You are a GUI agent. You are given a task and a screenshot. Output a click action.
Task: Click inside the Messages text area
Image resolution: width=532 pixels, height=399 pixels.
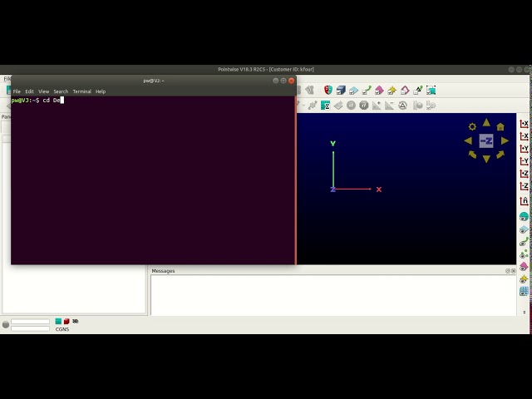333,295
